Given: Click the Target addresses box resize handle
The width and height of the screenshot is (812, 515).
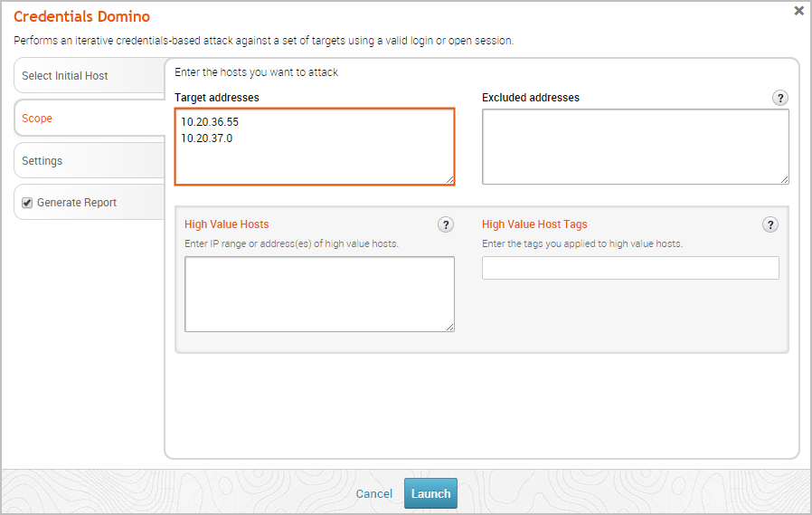Looking at the screenshot, I should (449, 179).
